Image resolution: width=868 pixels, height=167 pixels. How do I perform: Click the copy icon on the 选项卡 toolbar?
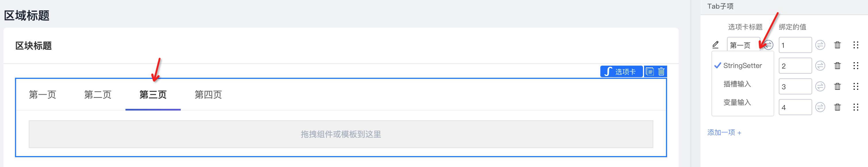coord(650,71)
